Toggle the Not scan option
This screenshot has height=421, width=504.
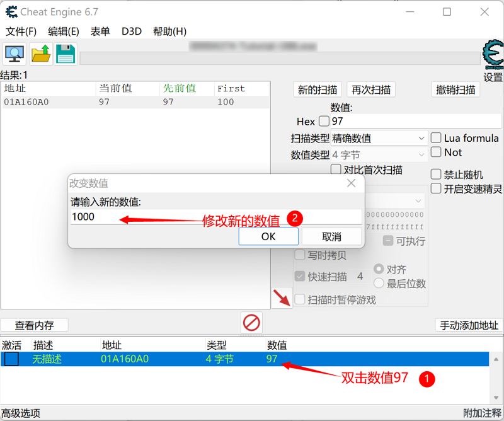pyautogui.click(x=435, y=153)
